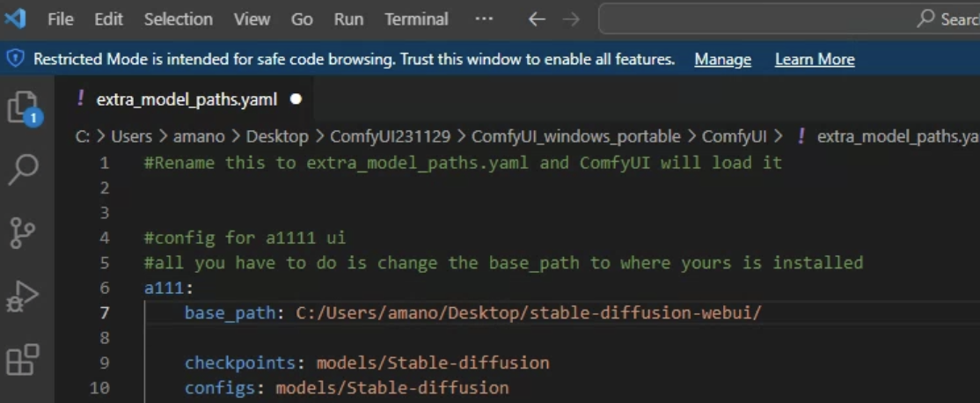The width and height of the screenshot is (980, 403).
Task: Click the 'a111:' key on line 6
Action: tap(170, 288)
